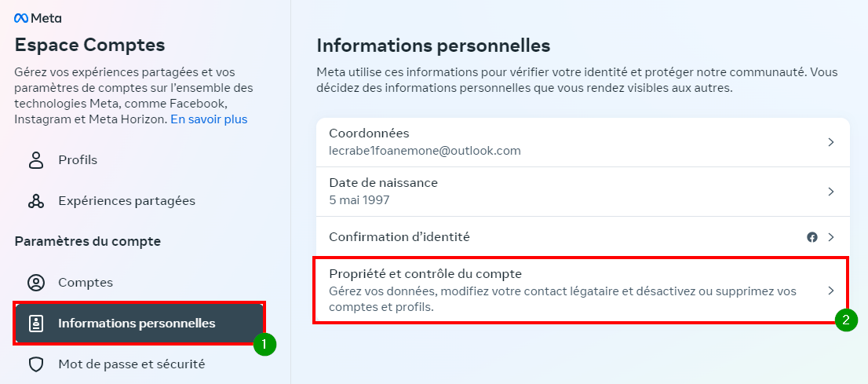Viewport: 868px width, 384px height.
Task: Open Confirmation d'identité chevron arrow
Action: click(x=831, y=237)
